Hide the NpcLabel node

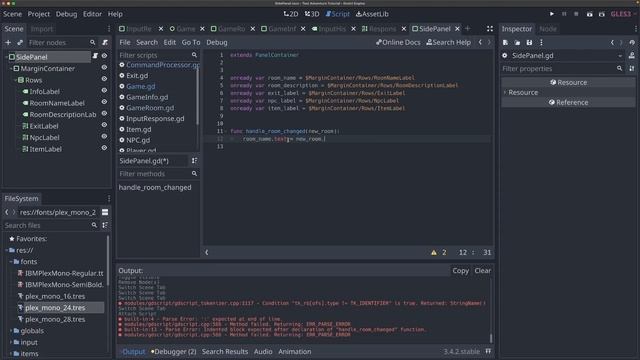click(x=104, y=136)
